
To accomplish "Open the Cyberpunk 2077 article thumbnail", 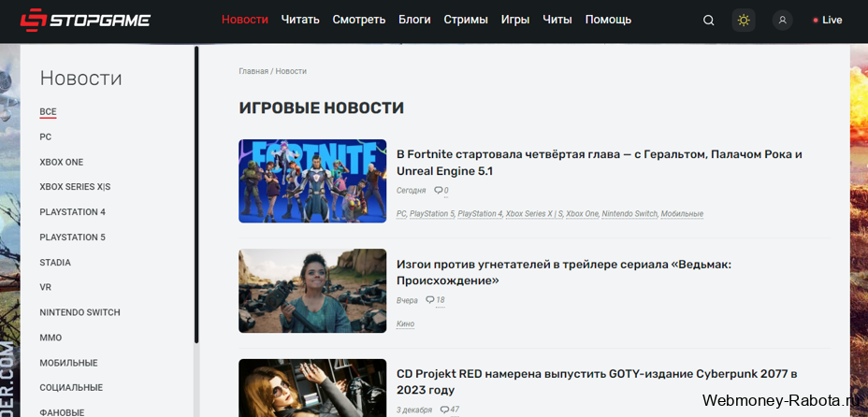I will (312, 388).
